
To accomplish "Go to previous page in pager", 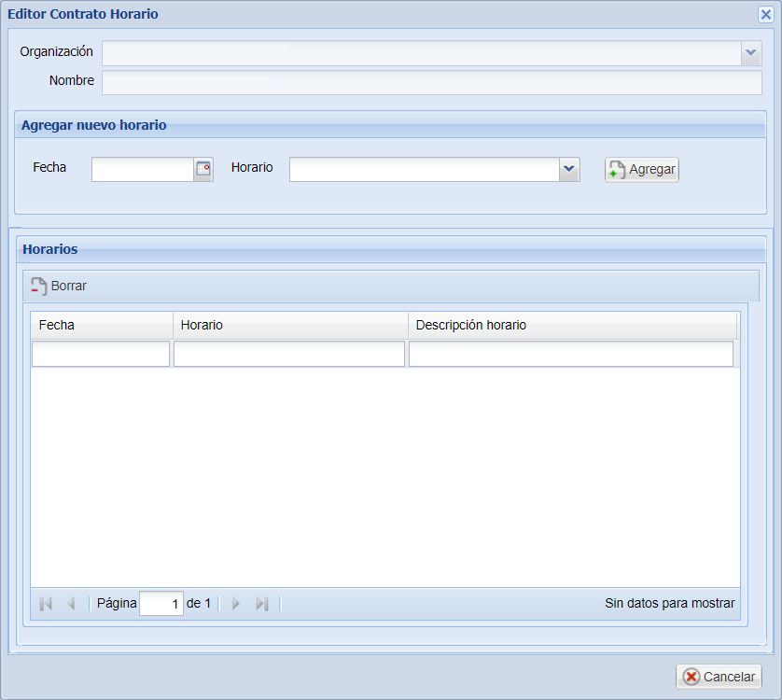I will click(71, 604).
